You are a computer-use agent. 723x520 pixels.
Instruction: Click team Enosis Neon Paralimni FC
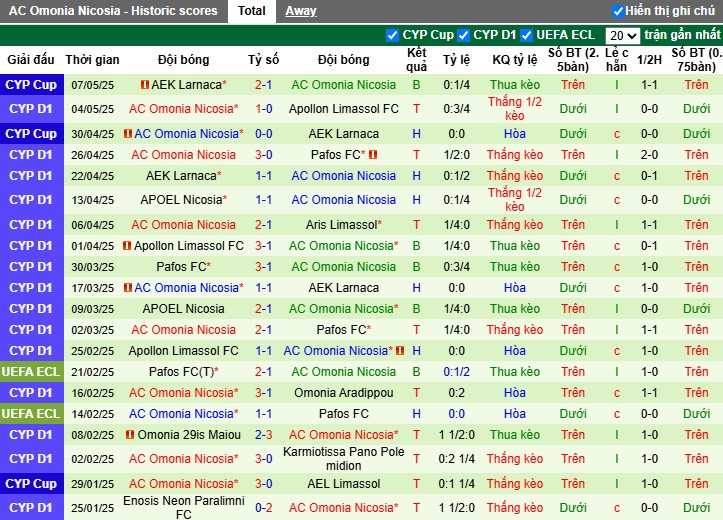[x=184, y=508]
